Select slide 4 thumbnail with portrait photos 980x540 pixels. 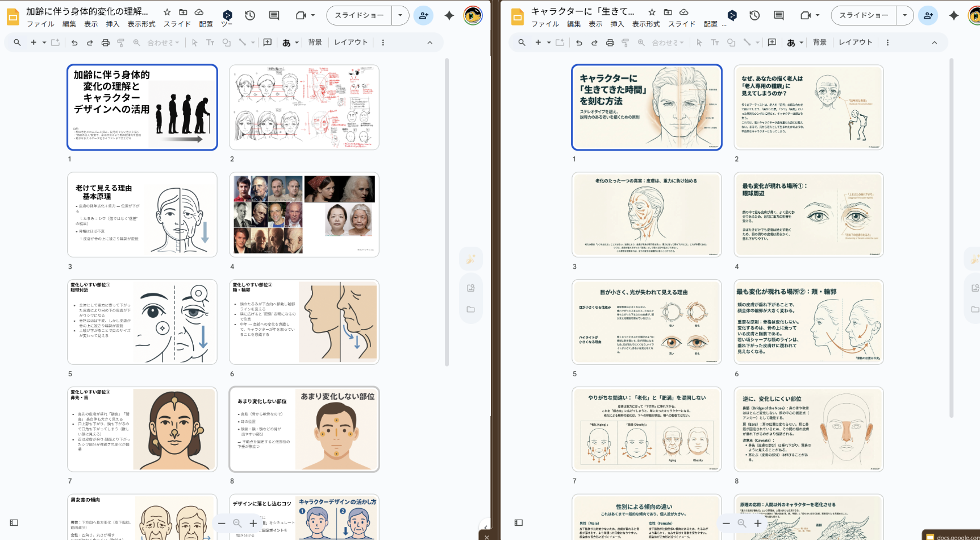click(304, 215)
